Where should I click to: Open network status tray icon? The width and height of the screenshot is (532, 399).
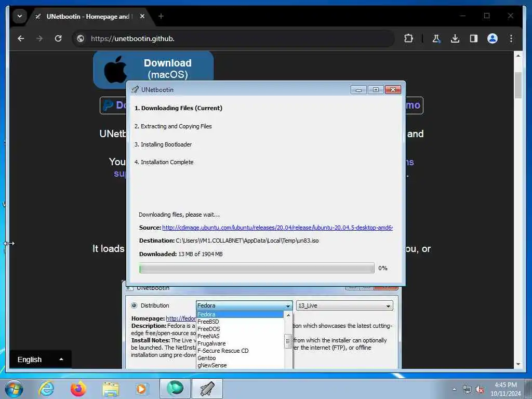[467, 390]
